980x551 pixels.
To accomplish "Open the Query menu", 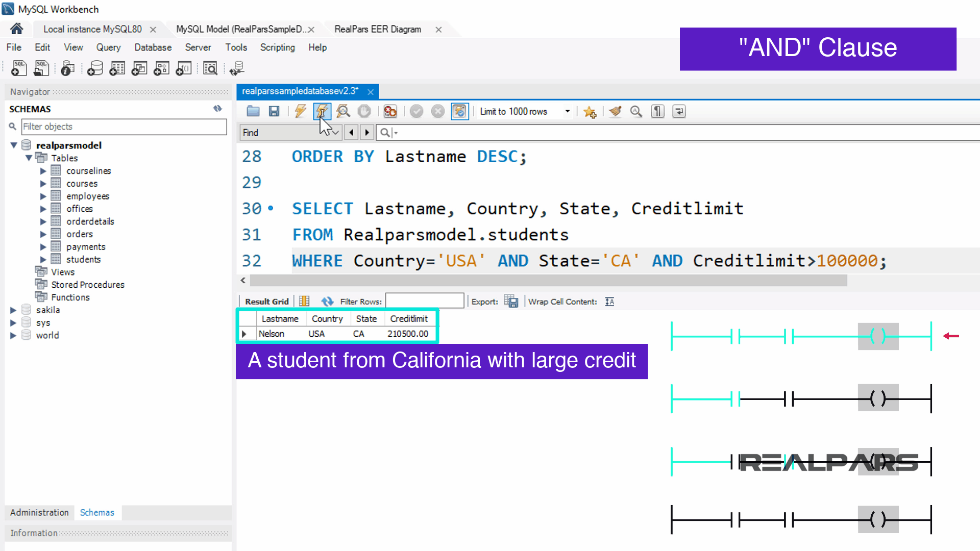I will point(108,47).
